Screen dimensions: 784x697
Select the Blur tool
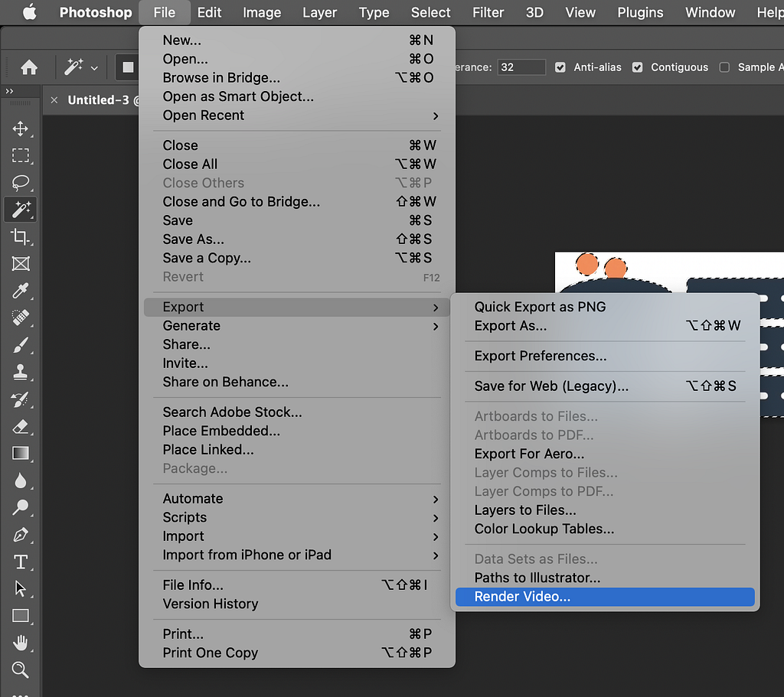click(x=20, y=480)
